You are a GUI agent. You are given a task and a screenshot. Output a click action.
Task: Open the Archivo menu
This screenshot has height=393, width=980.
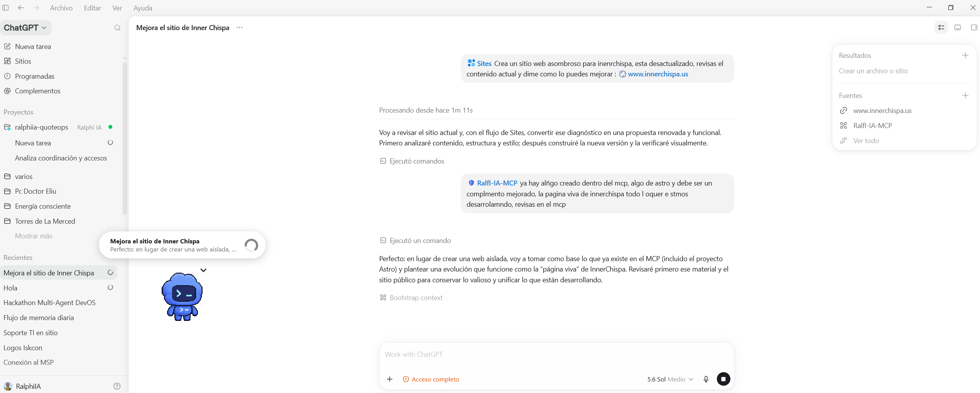[x=61, y=8]
